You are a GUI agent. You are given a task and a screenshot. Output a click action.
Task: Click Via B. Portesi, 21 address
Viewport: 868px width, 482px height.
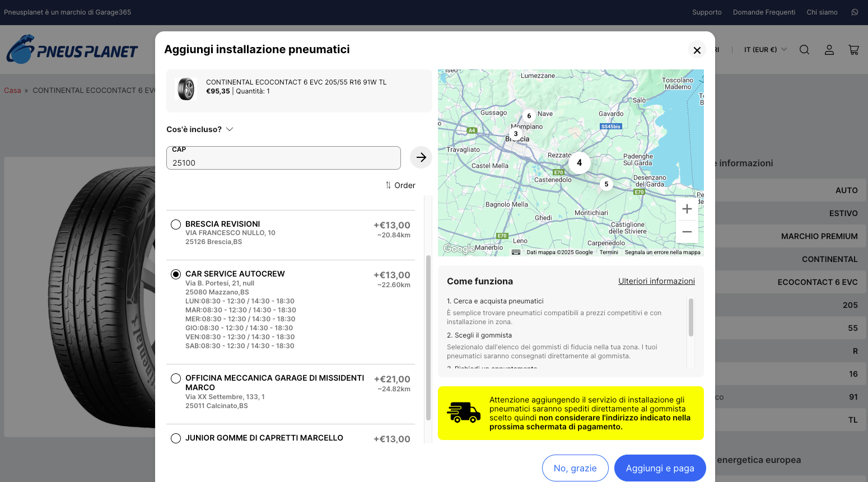pyautogui.click(x=220, y=283)
